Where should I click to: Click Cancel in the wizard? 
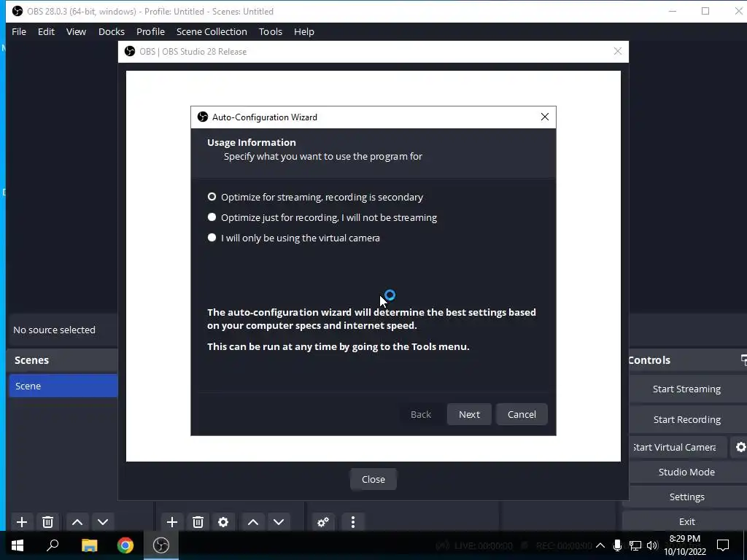click(522, 414)
